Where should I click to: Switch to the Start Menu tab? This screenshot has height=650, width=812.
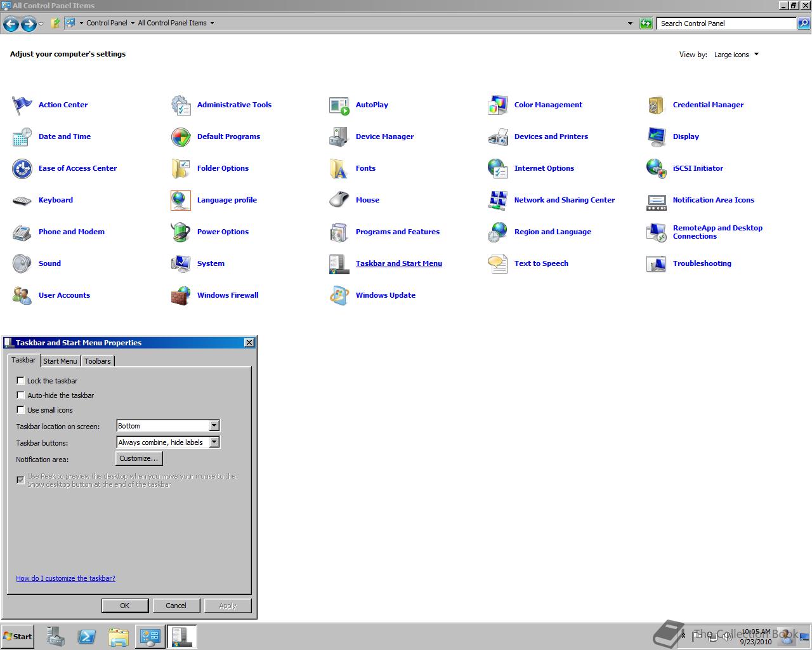point(60,361)
